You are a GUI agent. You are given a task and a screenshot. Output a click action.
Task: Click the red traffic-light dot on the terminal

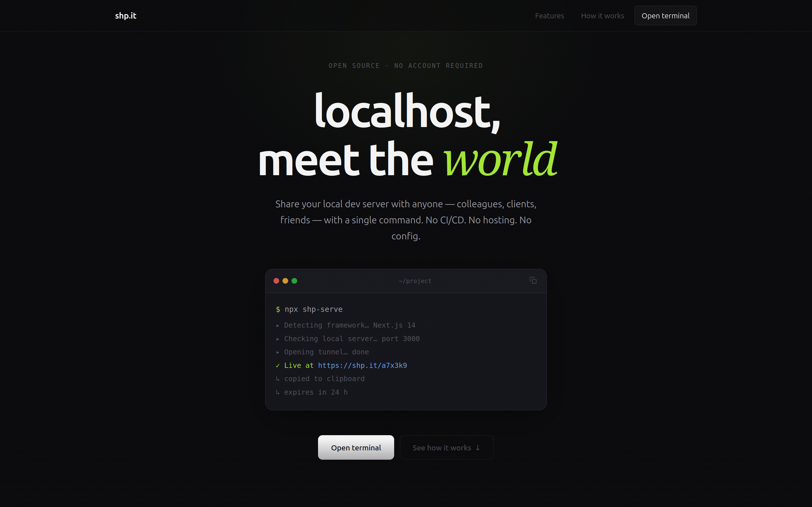click(276, 281)
